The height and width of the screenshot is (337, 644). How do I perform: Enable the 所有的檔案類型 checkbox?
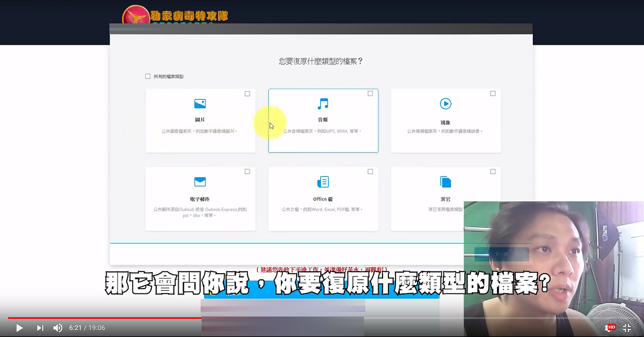(x=148, y=76)
